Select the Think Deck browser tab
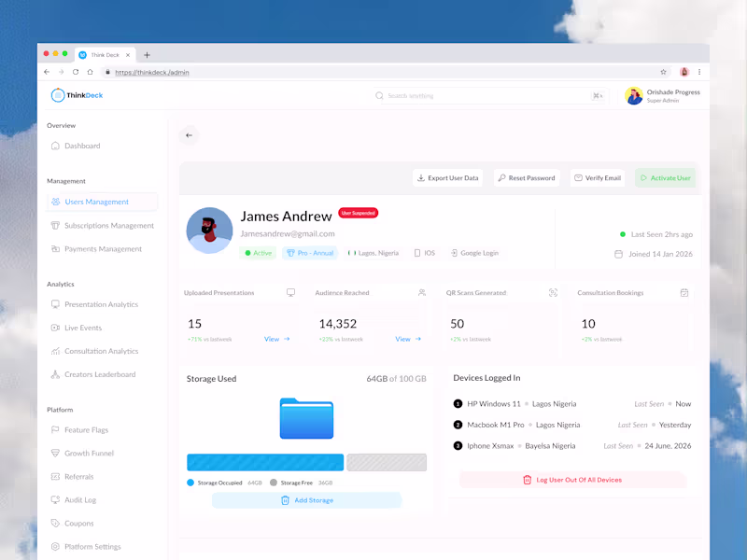747x560 pixels. coord(105,55)
